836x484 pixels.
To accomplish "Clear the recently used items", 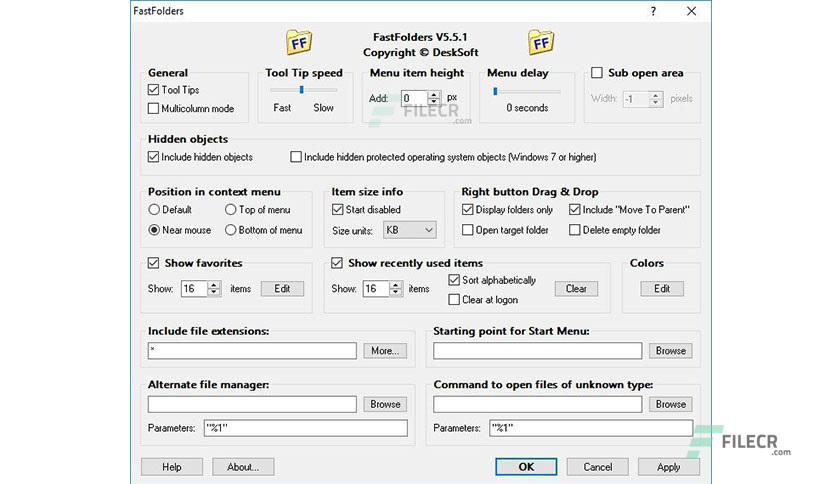I will pos(576,288).
